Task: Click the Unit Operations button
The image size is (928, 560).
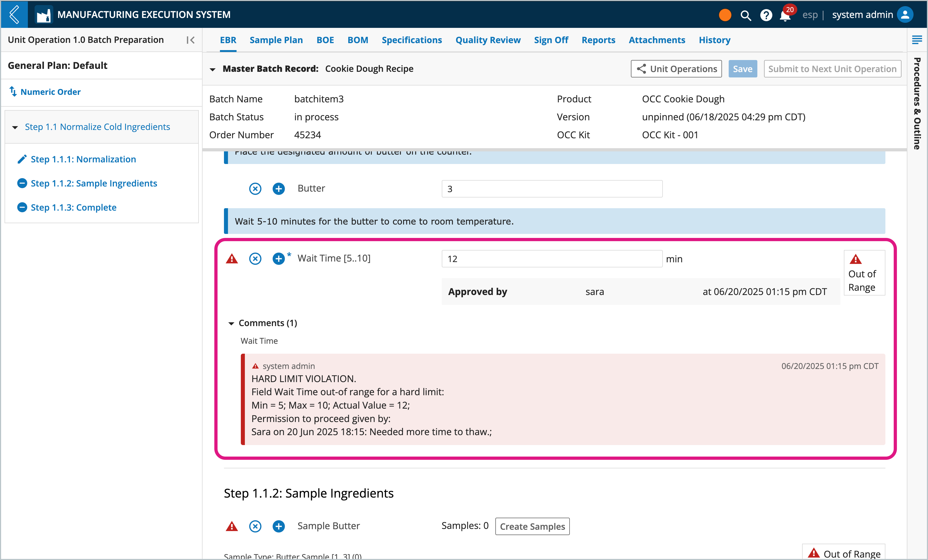Action: 676,69
